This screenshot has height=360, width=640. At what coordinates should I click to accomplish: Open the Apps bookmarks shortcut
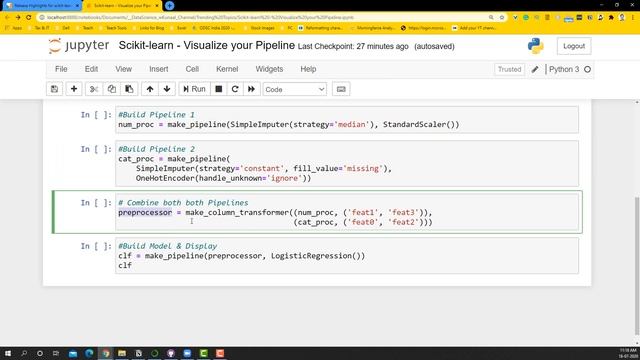point(14,28)
